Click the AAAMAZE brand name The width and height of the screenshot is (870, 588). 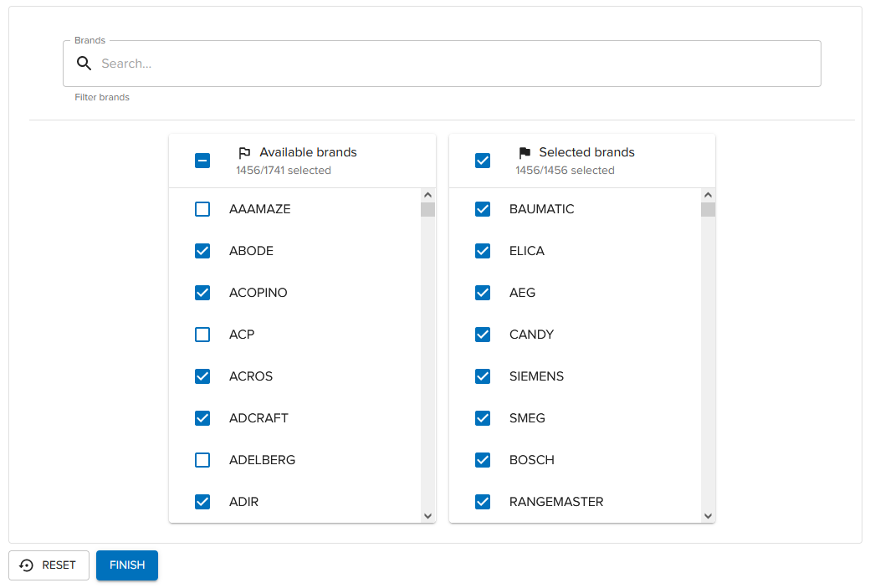(259, 209)
